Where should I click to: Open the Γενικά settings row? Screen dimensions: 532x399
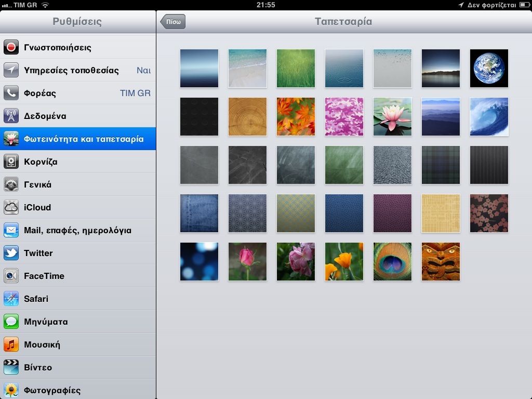(78, 184)
